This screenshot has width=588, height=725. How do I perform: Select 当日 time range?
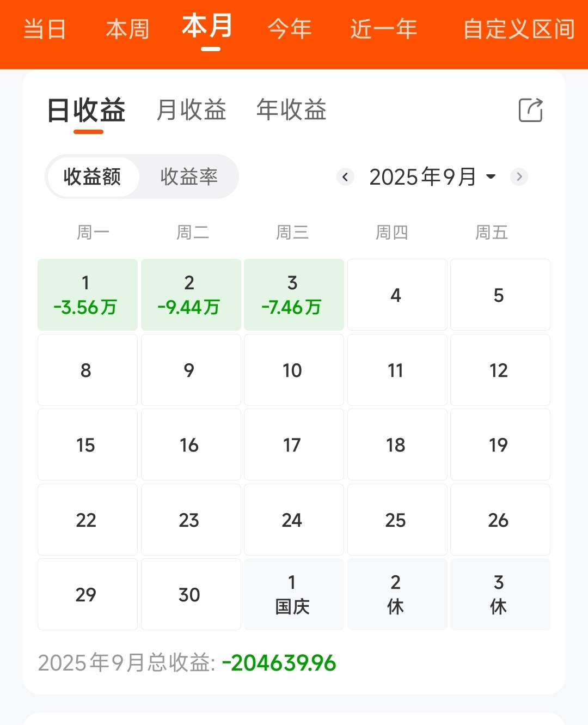[x=45, y=29]
